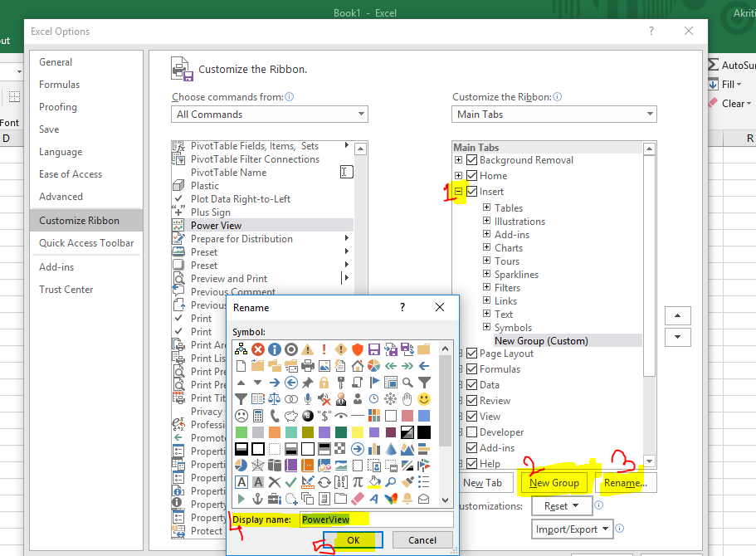Click the New Group button
The width and height of the screenshot is (756, 556).
554,483
